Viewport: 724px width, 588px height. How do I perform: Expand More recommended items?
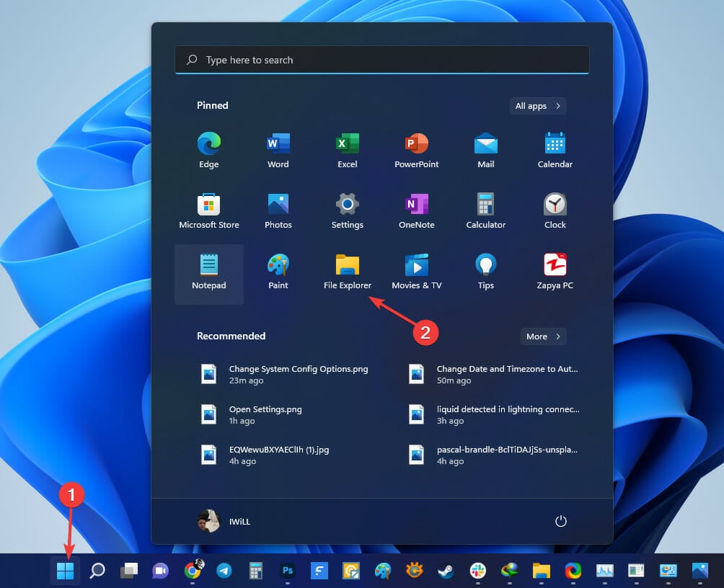(543, 337)
